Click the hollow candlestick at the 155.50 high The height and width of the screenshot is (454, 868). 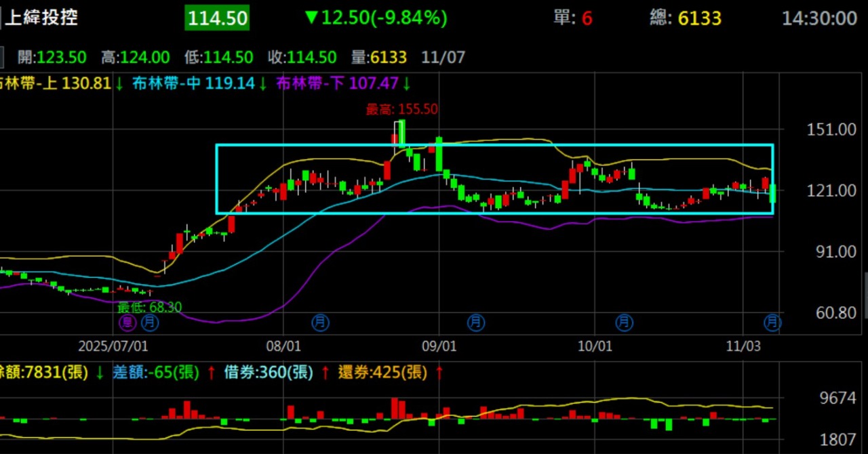point(399,133)
